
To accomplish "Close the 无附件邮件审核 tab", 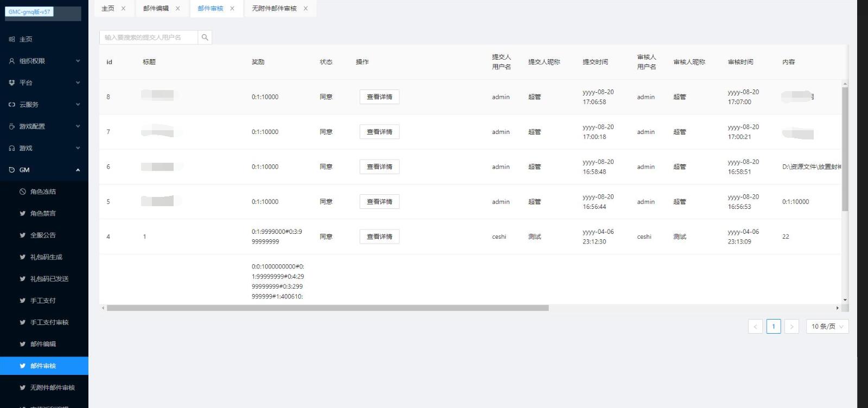I will 305,9.
